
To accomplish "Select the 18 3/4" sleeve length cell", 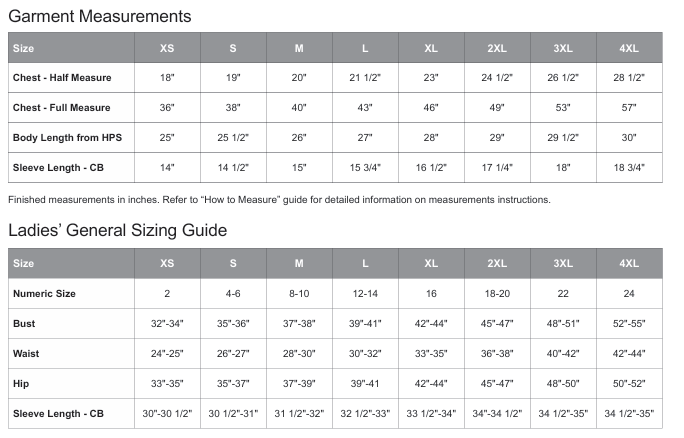I will [x=629, y=168].
